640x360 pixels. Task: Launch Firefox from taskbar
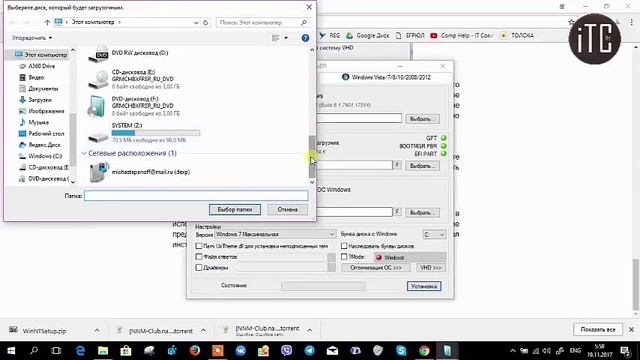[x=195, y=351]
